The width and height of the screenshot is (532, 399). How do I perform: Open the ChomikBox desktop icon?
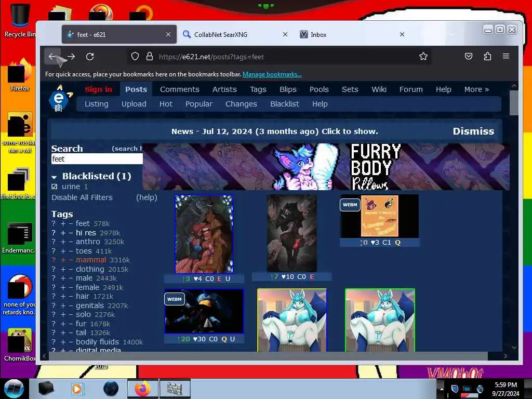pos(20,345)
